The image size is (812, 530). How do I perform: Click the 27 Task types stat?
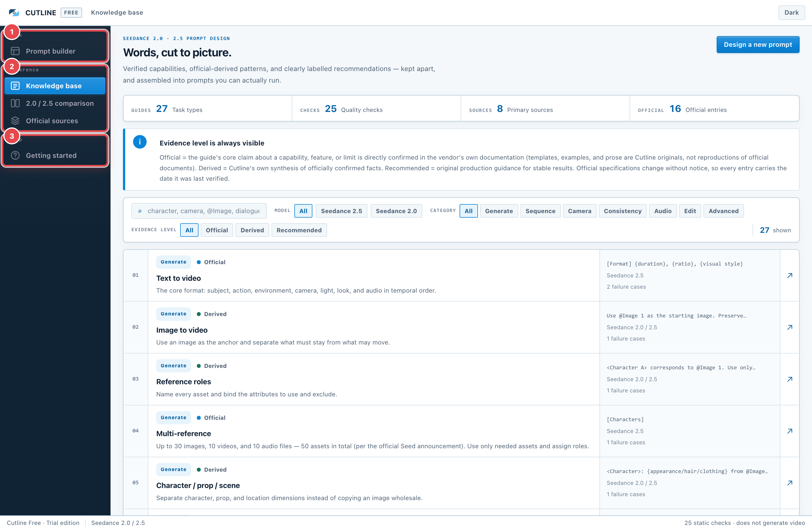tap(208, 109)
